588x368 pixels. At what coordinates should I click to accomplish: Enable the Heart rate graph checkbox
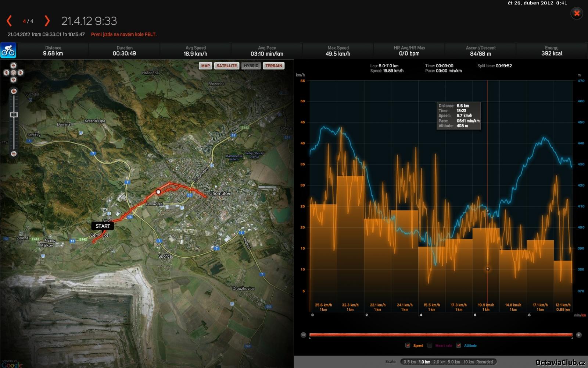coord(430,345)
